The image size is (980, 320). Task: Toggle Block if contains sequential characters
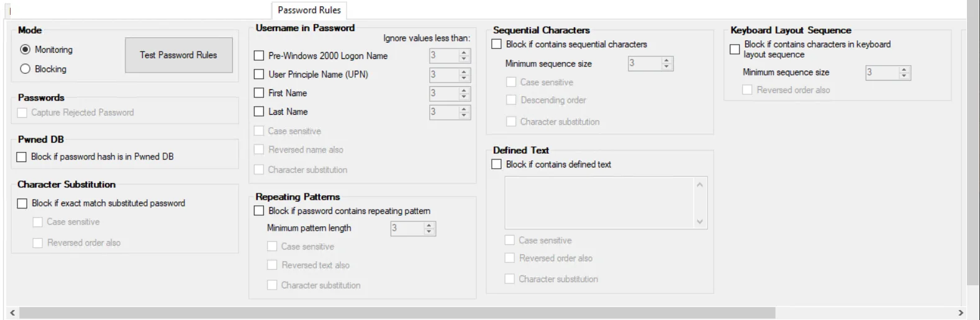point(496,44)
